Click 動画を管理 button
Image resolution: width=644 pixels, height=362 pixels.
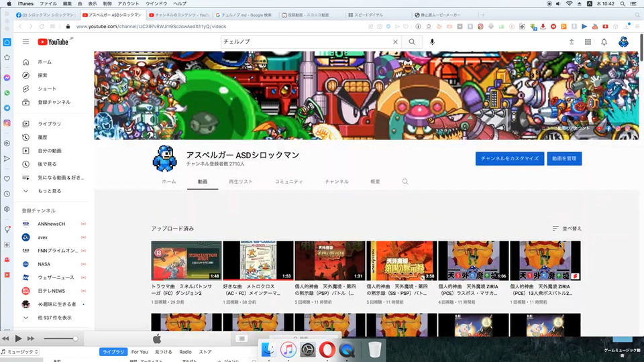tap(564, 158)
